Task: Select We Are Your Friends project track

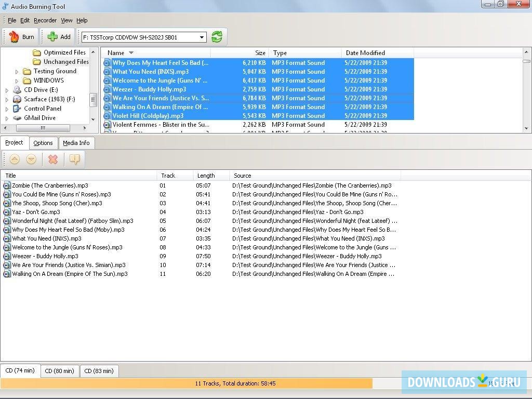Action: (x=200, y=265)
